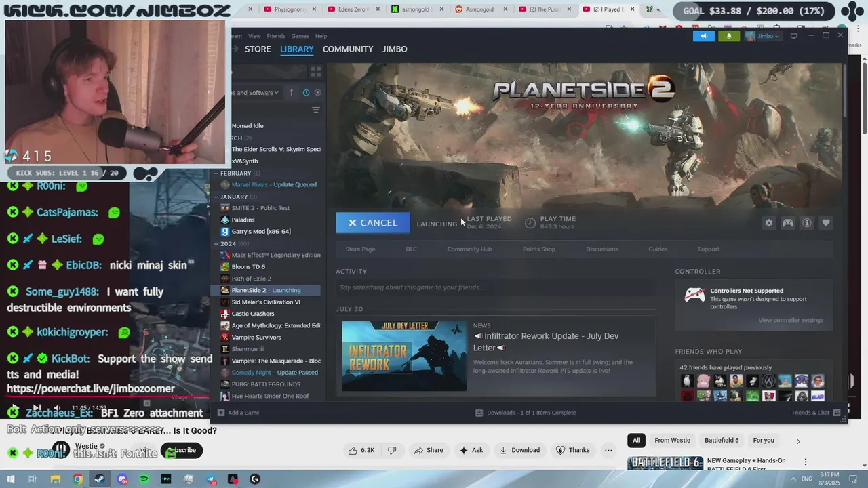Viewport: 868px width, 488px height.
Task: Add PlanetSide 2 to favorites heart icon
Action: click(x=825, y=223)
